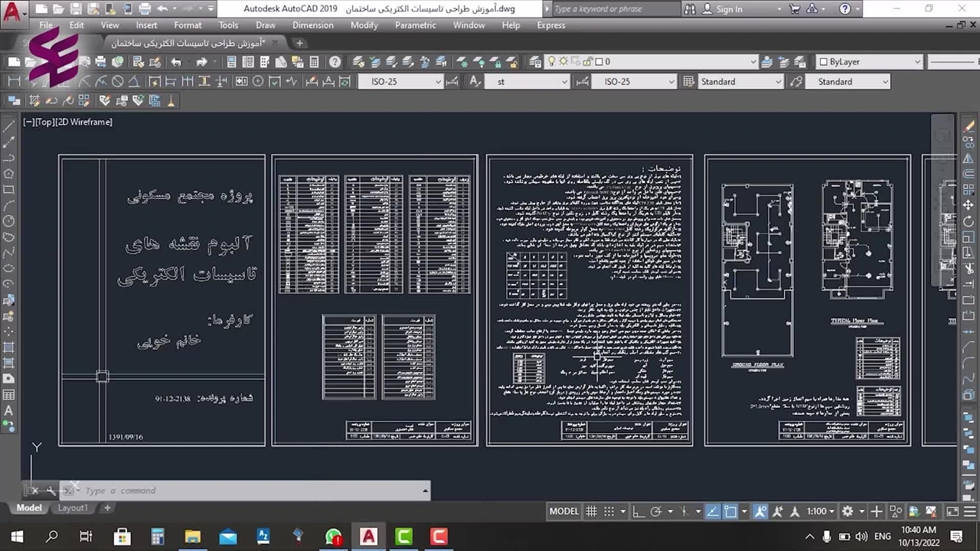The height and width of the screenshot is (551, 980).
Task: Open the QuickCalc calculator icon
Action: [x=314, y=62]
